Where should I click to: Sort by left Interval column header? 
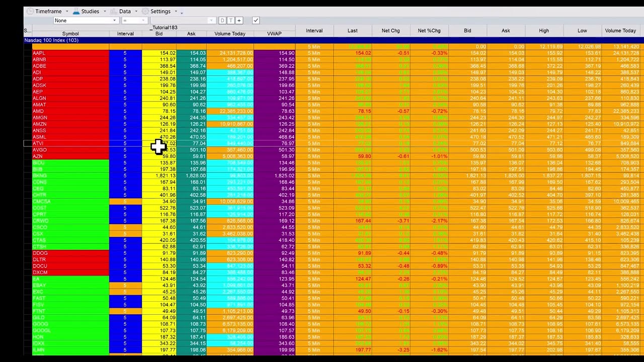(125, 34)
